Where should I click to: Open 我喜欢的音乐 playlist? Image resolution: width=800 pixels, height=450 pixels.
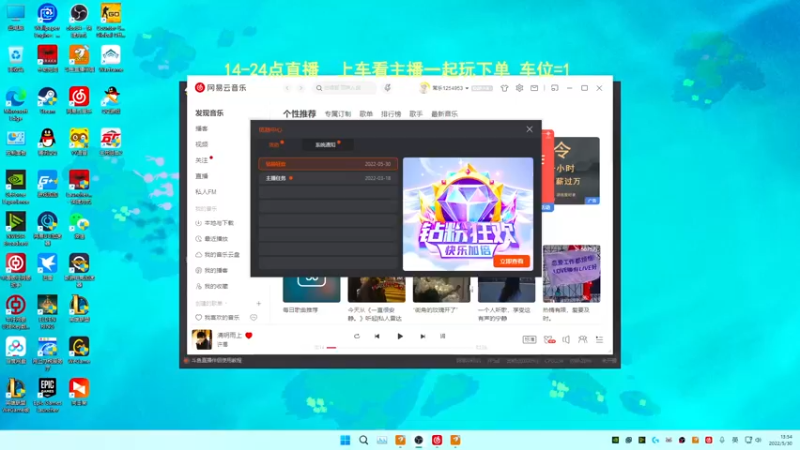click(218, 317)
